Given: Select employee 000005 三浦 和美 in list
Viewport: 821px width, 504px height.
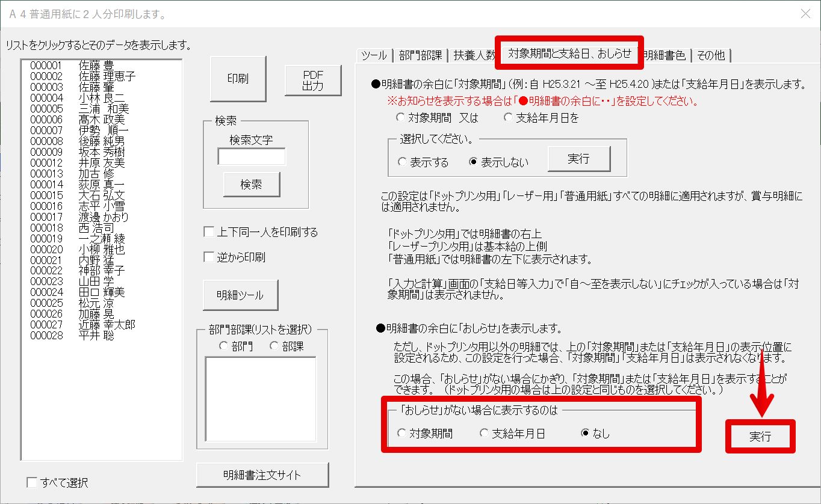Looking at the screenshot, I should pyautogui.click(x=79, y=109).
